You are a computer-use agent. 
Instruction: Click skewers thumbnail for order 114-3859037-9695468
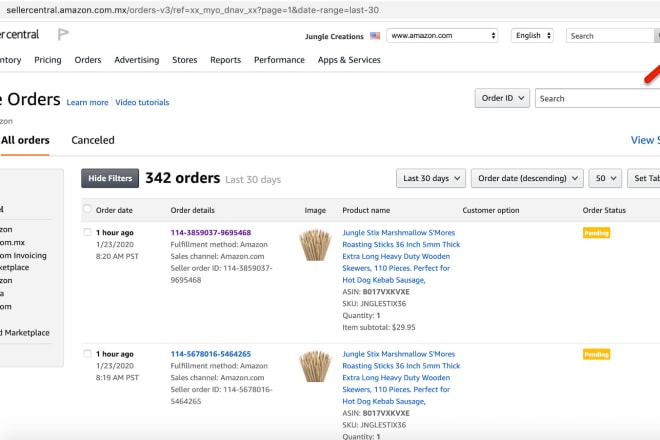click(315, 245)
